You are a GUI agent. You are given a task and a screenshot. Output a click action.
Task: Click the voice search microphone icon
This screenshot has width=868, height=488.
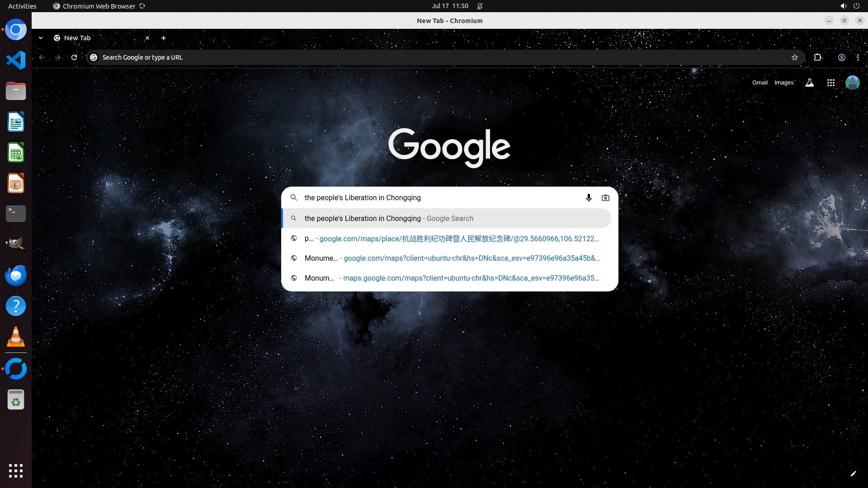pos(589,198)
